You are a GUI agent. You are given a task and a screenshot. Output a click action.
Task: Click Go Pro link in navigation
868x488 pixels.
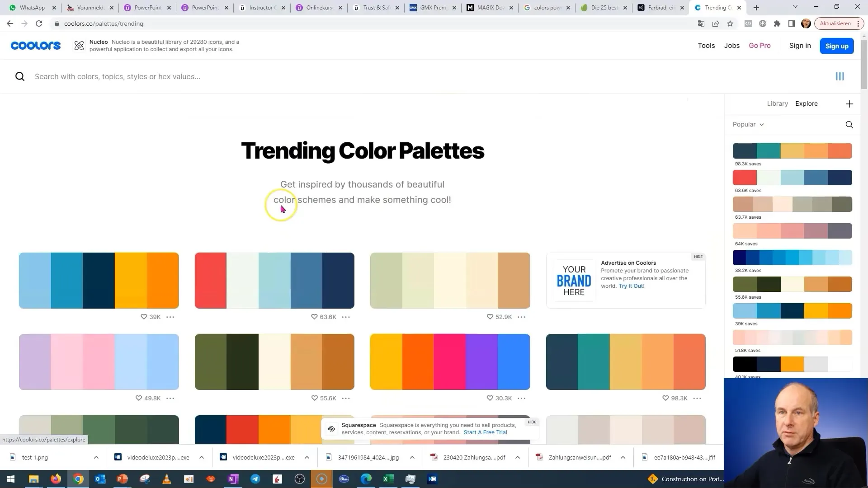760,45
